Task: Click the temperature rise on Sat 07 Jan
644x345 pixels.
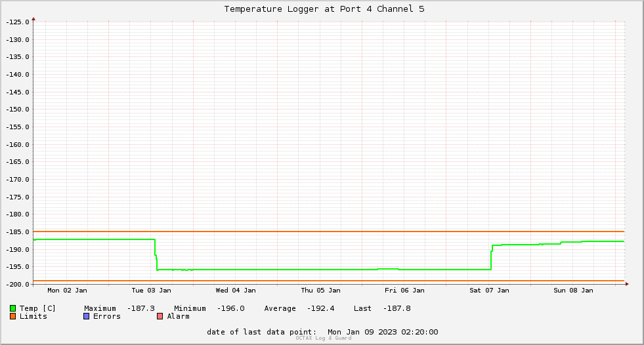Action: click(x=491, y=258)
